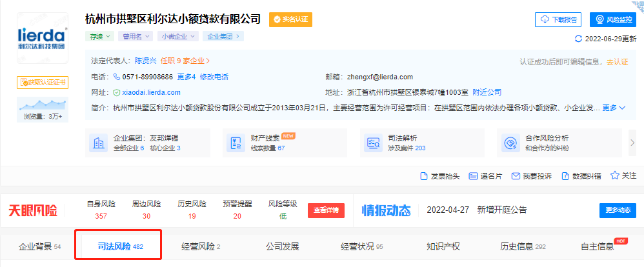
Task: Switch to 企业背景 tab
Action: point(39,247)
